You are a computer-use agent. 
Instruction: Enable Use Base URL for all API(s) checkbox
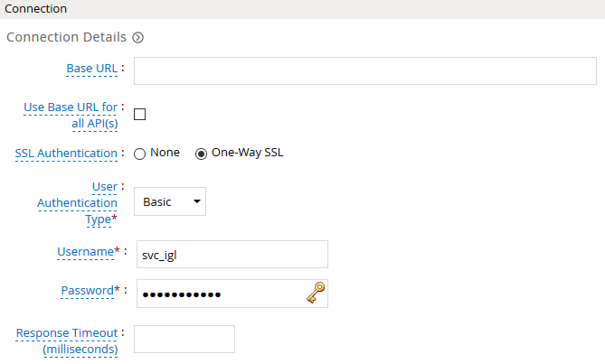click(x=139, y=115)
